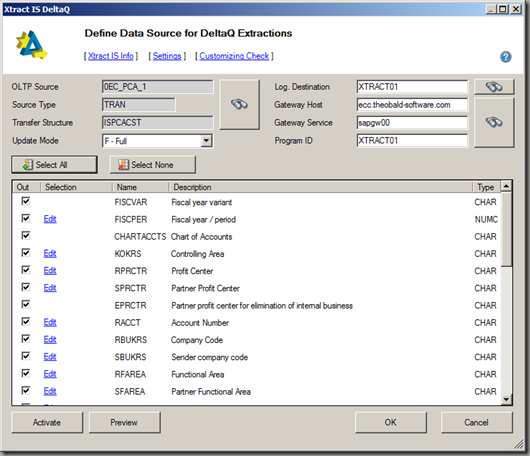
Task: Click the Preview button
Action: coord(124,423)
